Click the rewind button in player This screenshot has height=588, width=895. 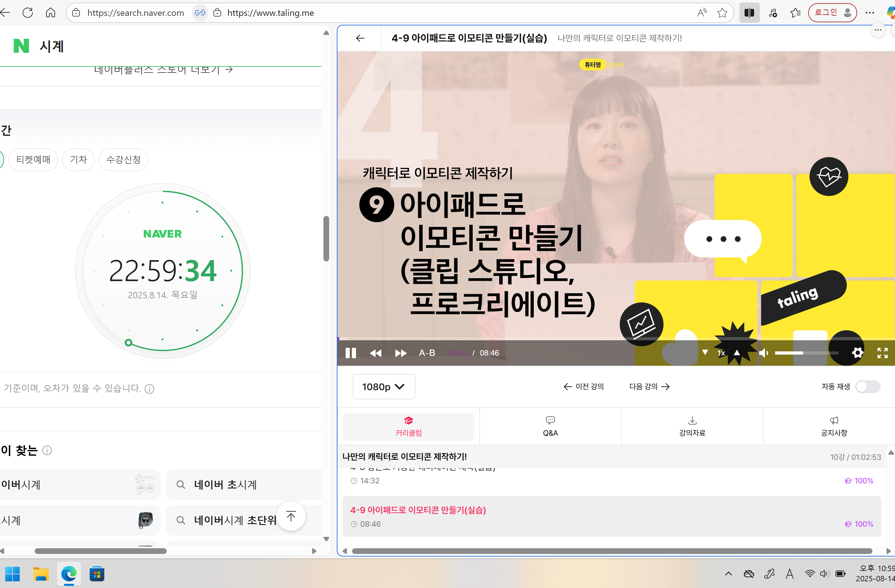click(x=375, y=353)
